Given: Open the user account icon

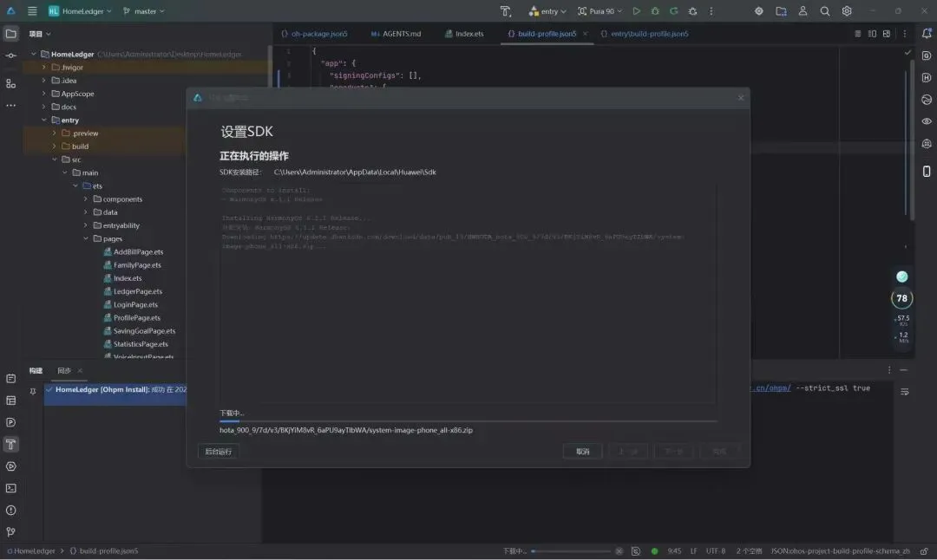Looking at the screenshot, I should 803,10.
